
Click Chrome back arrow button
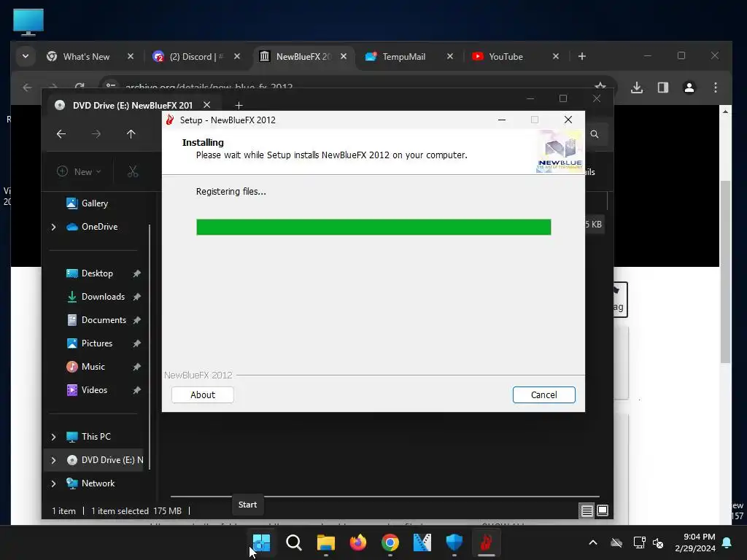click(27, 87)
